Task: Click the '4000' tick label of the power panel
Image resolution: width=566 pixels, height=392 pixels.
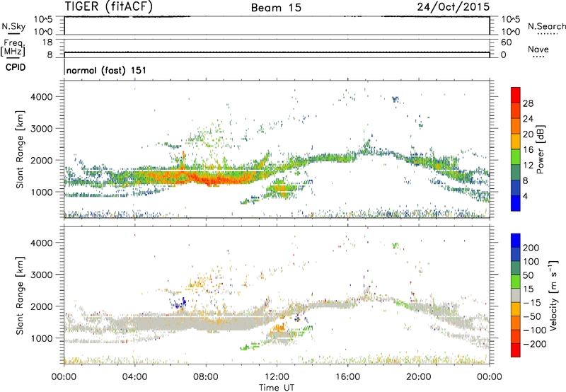Action: [41, 97]
